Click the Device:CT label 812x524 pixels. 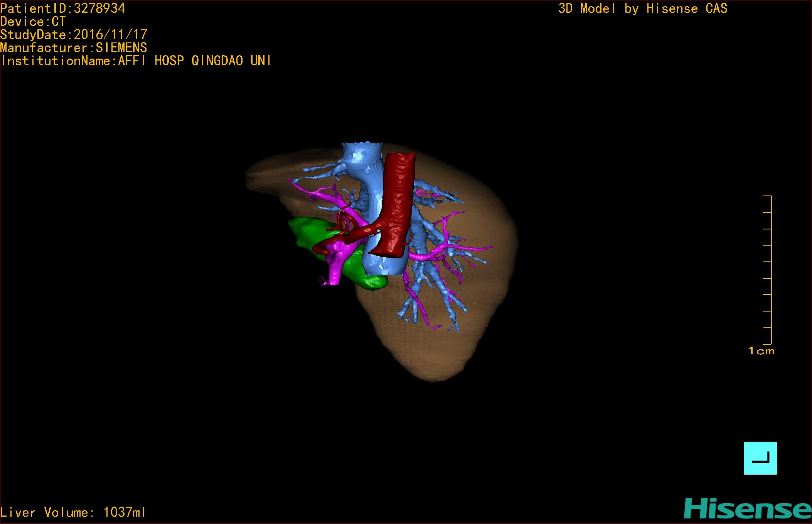(x=33, y=21)
